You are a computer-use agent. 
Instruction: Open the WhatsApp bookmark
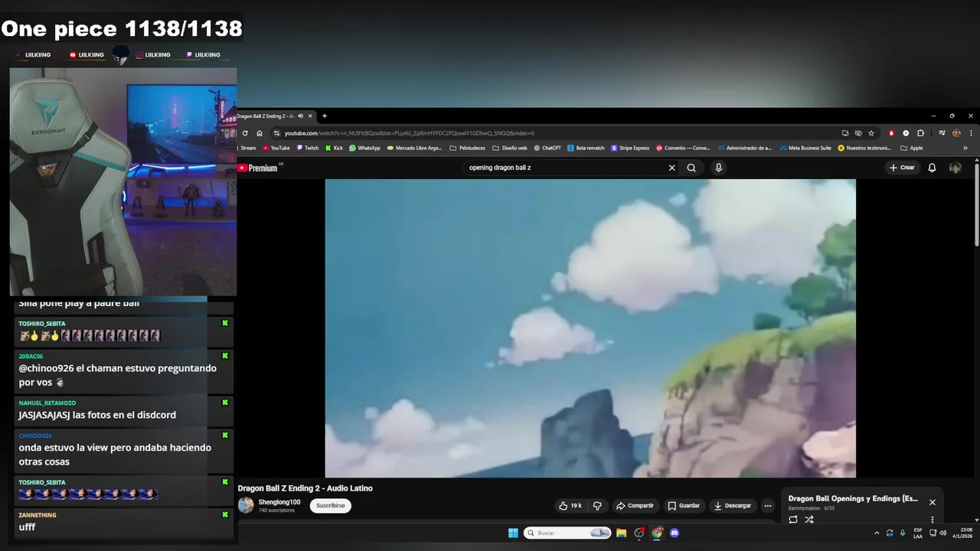[x=364, y=148]
